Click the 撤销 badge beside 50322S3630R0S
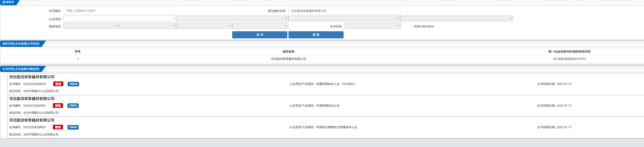Image resolution: width=644 pixels, height=147 pixels. (58, 127)
